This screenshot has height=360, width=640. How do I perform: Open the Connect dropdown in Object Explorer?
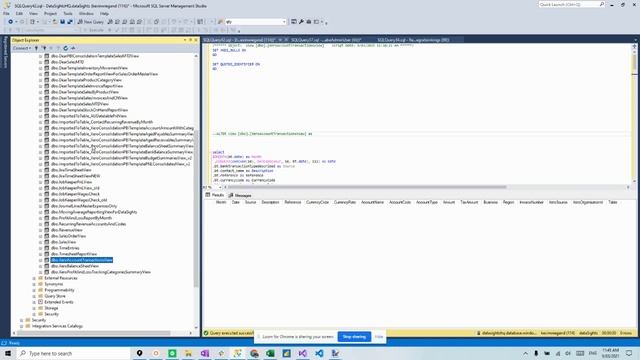pyautogui.click(x=22, y=48)
